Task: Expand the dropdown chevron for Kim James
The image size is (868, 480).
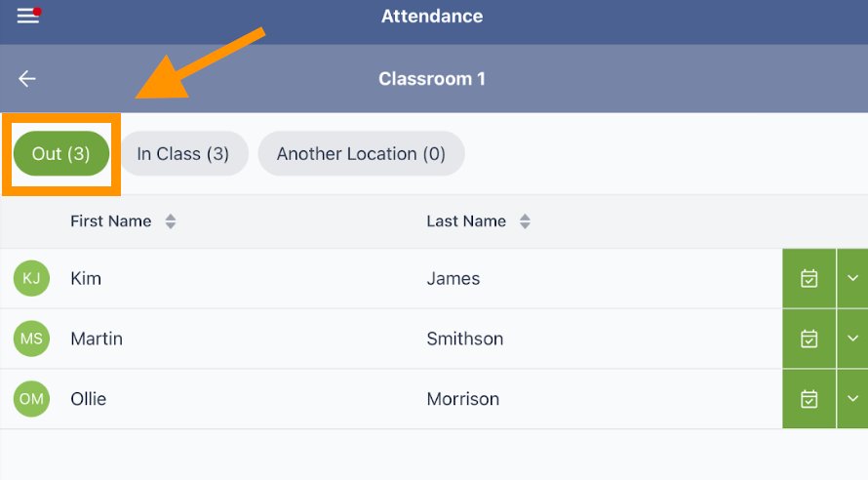Action: point(852,279)
